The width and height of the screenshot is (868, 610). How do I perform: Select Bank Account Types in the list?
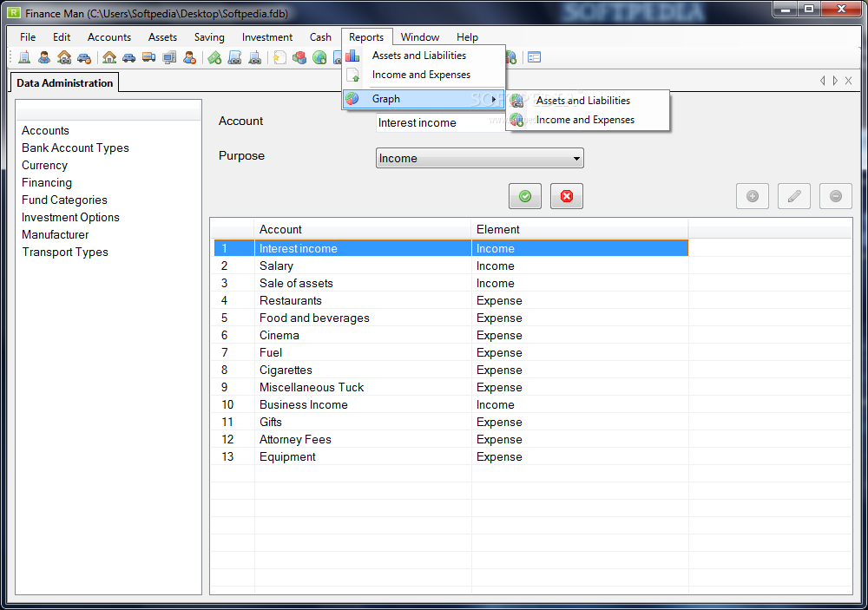[76, 148]
